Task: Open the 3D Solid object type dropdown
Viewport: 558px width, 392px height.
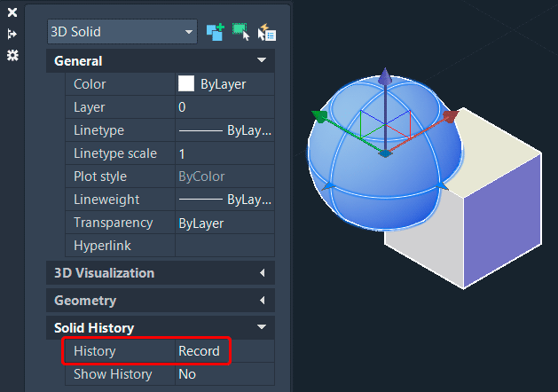Action: [122, 32]
